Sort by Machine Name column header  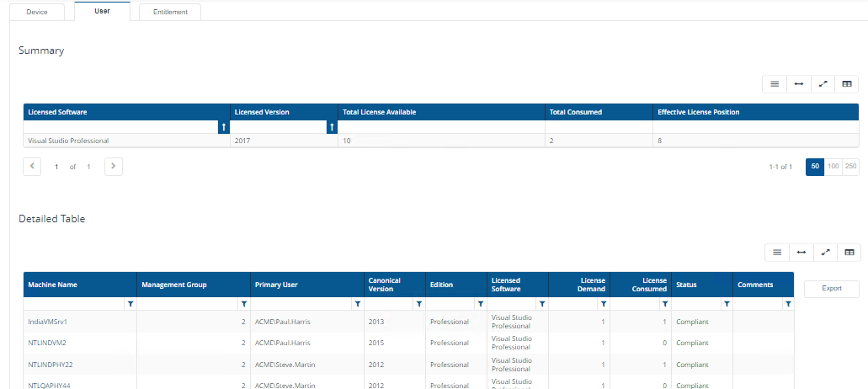point(80,285)
